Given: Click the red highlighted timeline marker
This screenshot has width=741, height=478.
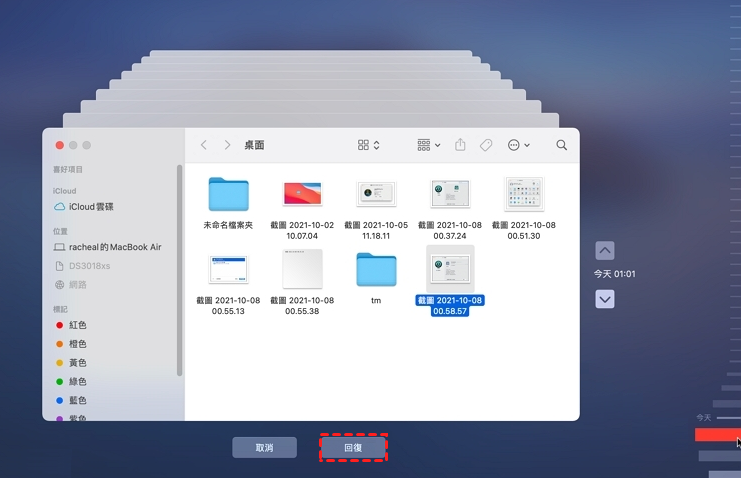Looking at the screenshot, I should 716,435.
